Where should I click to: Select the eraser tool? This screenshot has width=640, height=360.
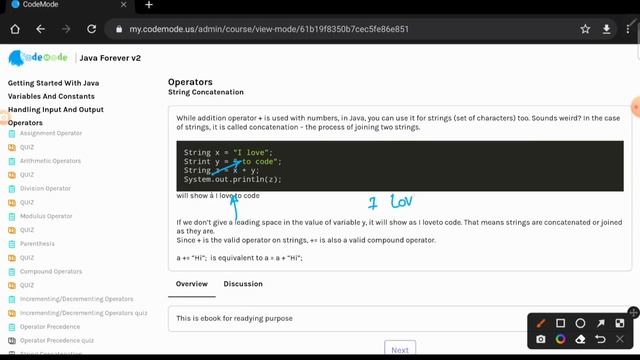click(580, 339)
